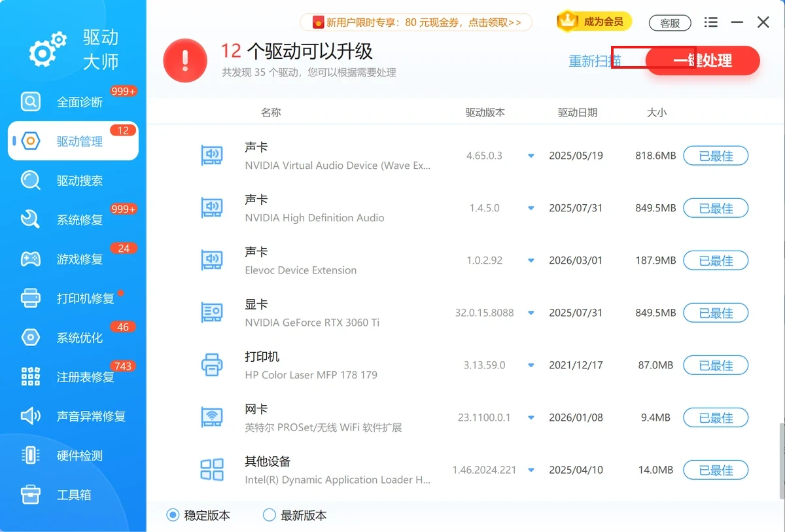The image size is (785, 532).
Task: Click the sound card icon for NVIDIA Virtual Audio Device
Action: pos(211,156)
